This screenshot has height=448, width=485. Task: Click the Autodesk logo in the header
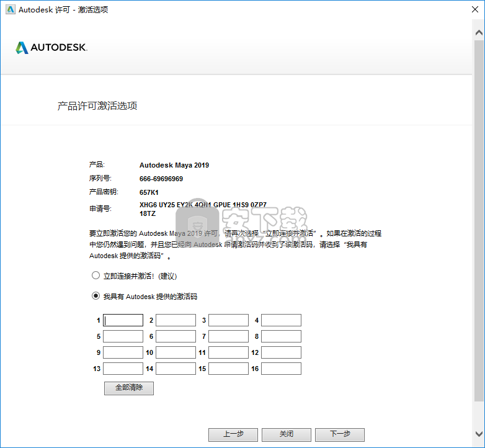[51, 47]
